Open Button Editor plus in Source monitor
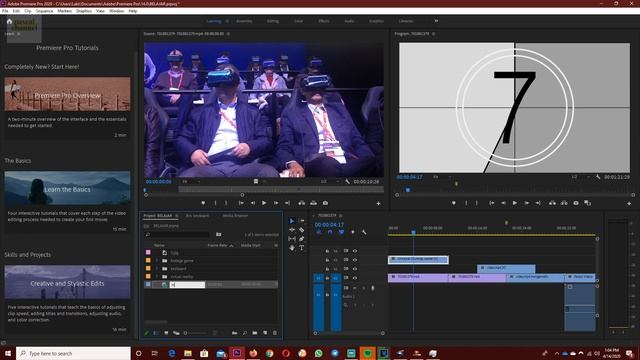Viewport: 640px width, 360px height. (378, 203)
